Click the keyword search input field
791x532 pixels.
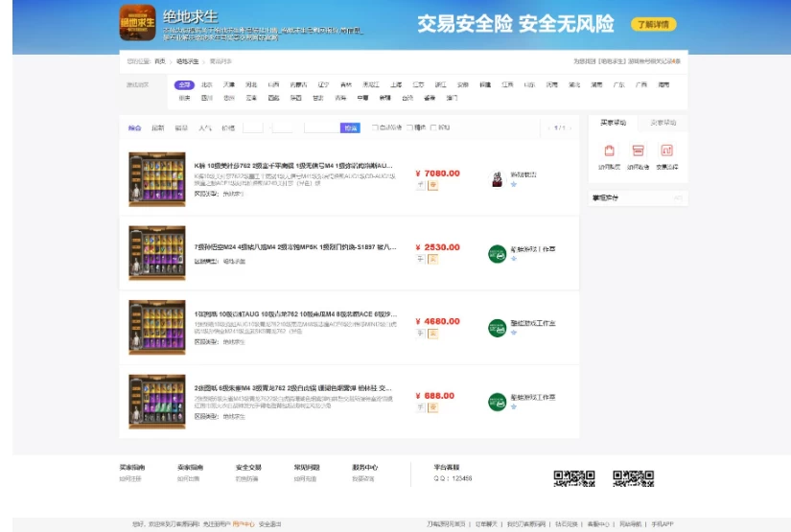pos(322,127)
